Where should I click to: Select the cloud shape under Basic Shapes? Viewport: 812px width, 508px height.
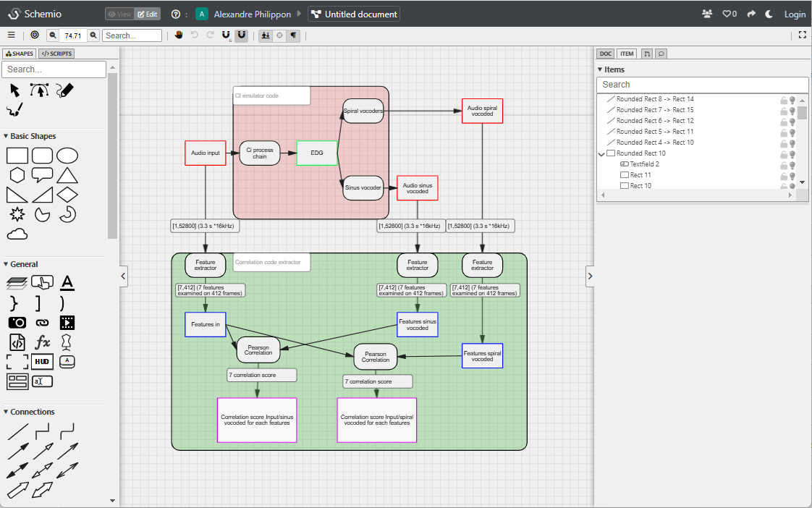pyautogui.click(x=17, y=233)
